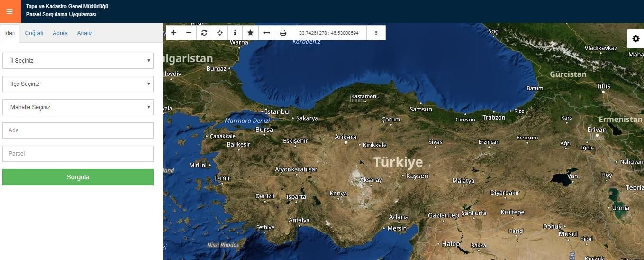Print the map using the printer icon
Image resolution: width=644 pixels, height=260 pixels.
click(283, 33)
